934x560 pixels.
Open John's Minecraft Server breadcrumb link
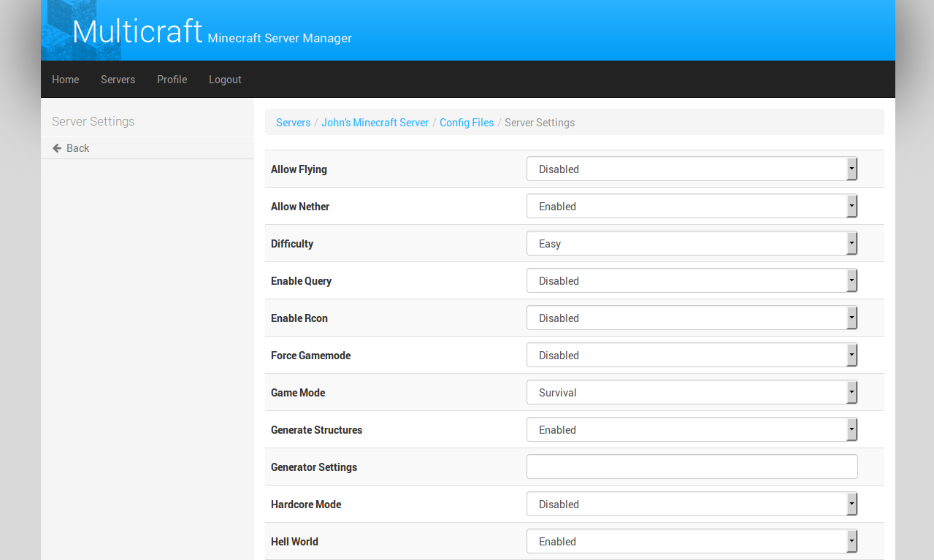point(375,123)
